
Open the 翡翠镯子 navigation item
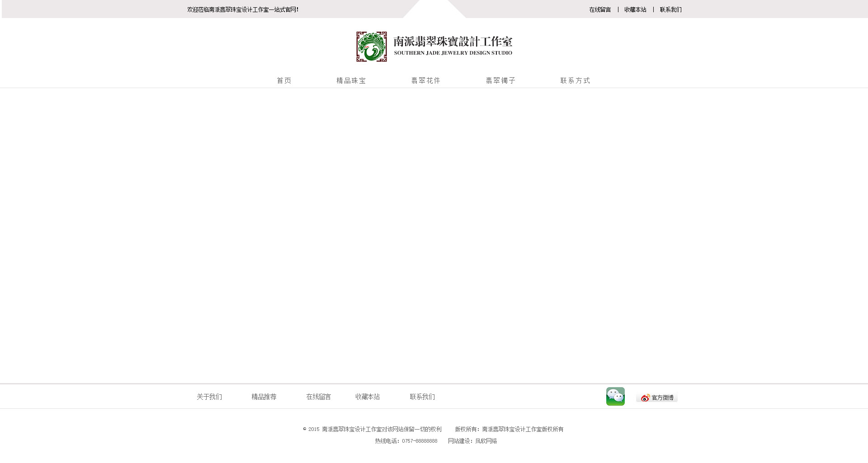pos(501,80)
